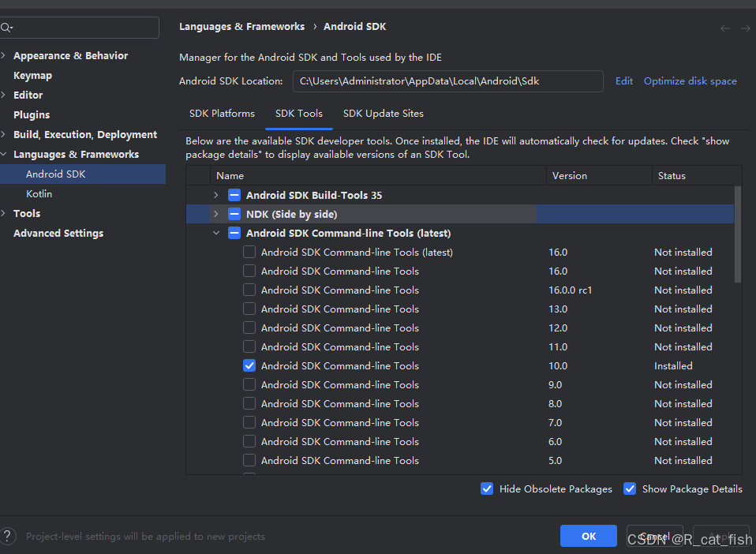Screen dimensions: 756x554
Task: Navigate back with the left arrow icon
Action: [724, 28]
